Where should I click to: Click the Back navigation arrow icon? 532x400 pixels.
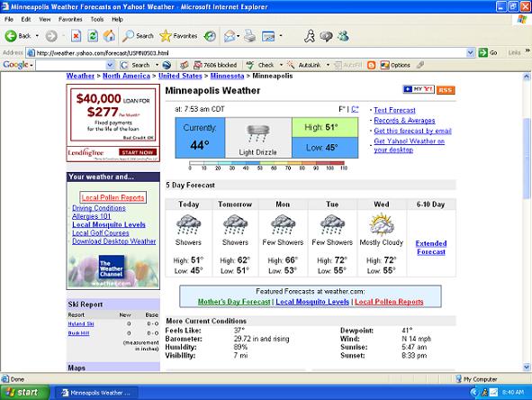(11, 36)
